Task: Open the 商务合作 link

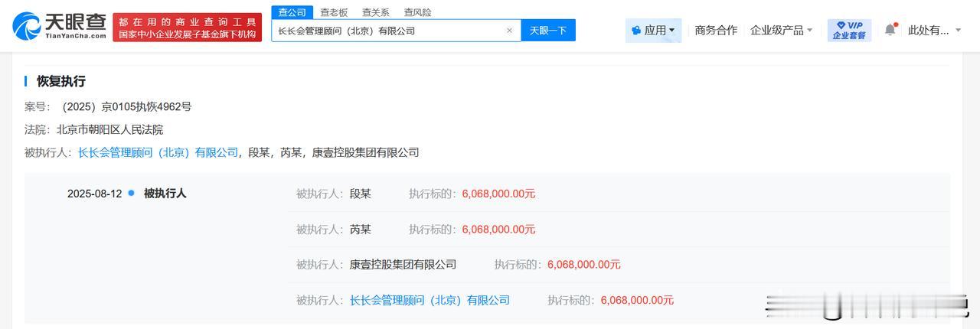Action: 716,30
